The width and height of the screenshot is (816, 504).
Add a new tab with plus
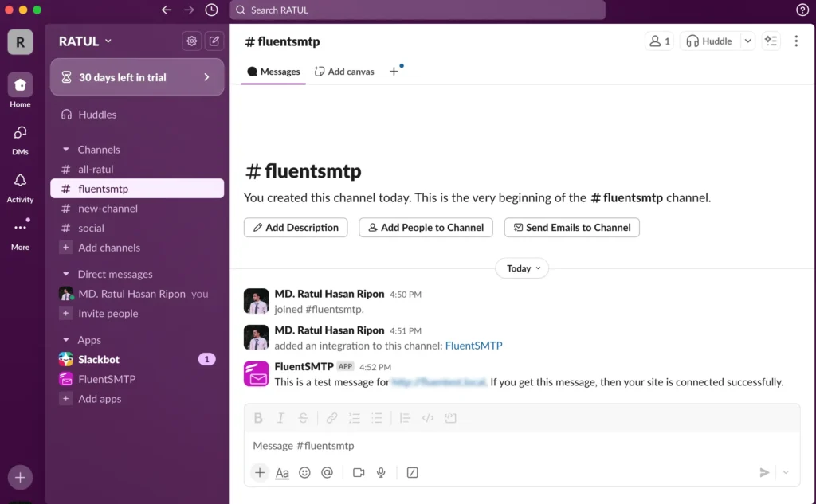coord(394,71)
